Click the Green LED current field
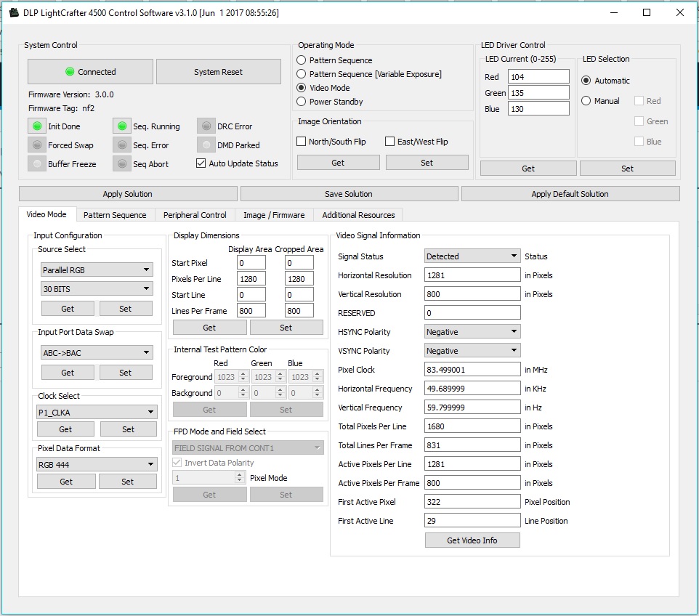 point(538,92)
